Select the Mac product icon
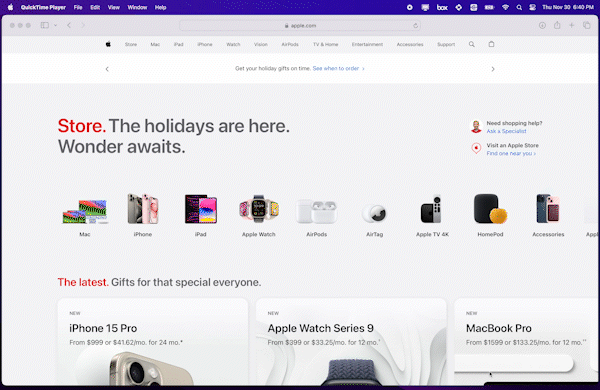The height and width of the screenshot is (390, 600). click(85, 211)
